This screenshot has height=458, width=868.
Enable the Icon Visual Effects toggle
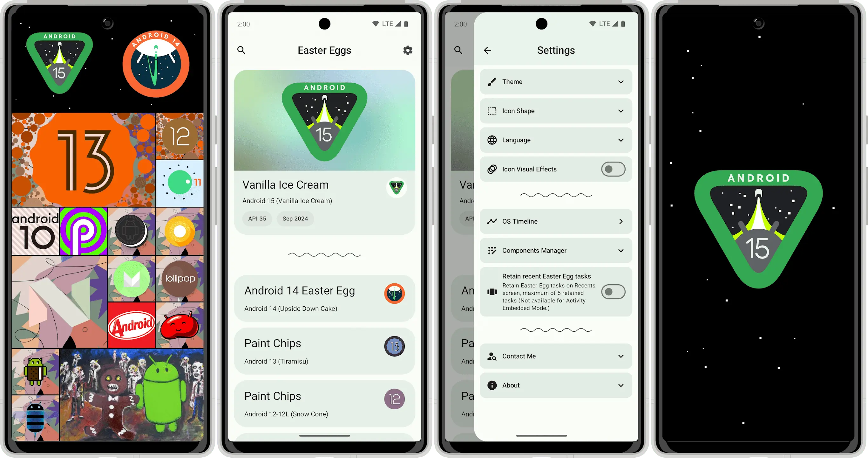(x=613, y=169)
